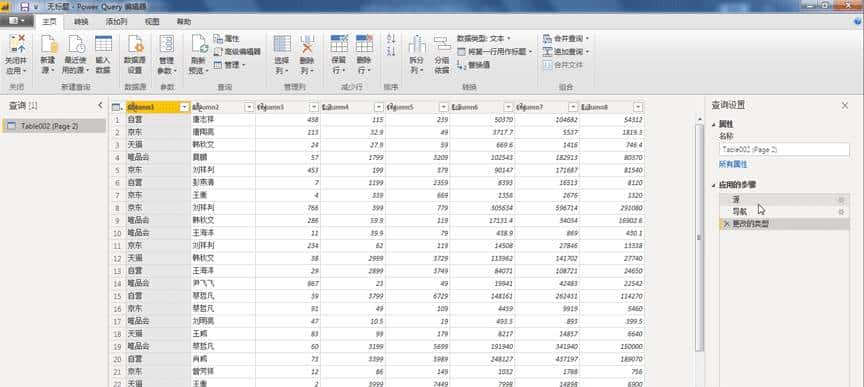Open Manage (管理) dropdown in Query group
The width and height of the screenshot is (864, 387).
click(229, 64)
